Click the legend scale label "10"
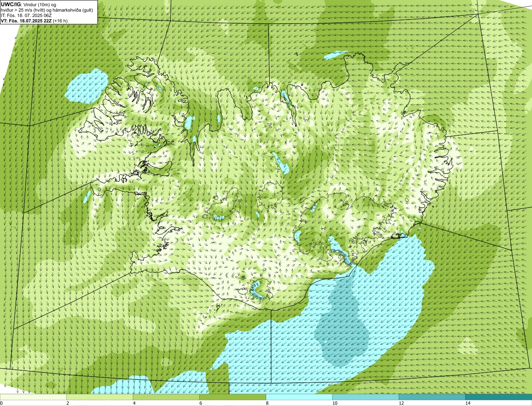This screenshot has width=532, height=406. click(335, 403)
